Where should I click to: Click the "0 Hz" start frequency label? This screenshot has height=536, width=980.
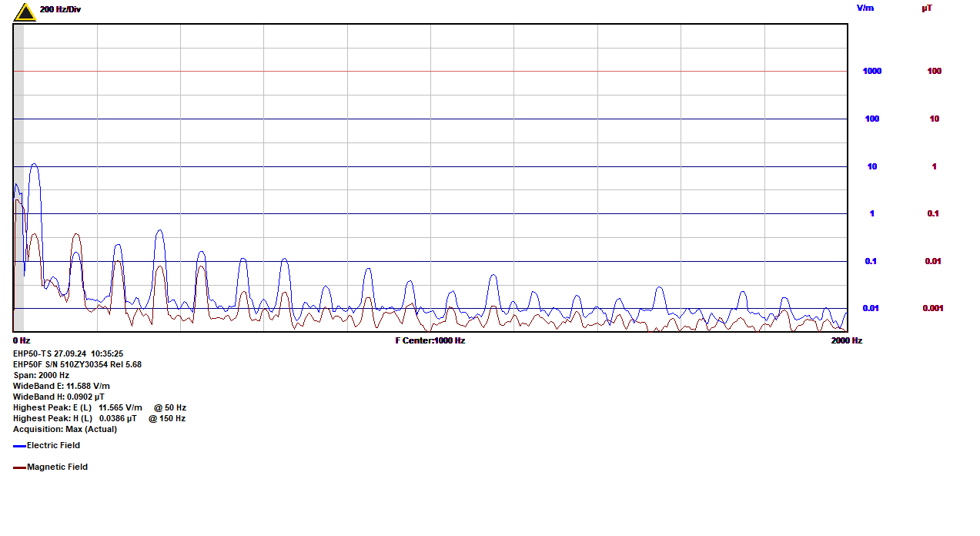point(22,340)
